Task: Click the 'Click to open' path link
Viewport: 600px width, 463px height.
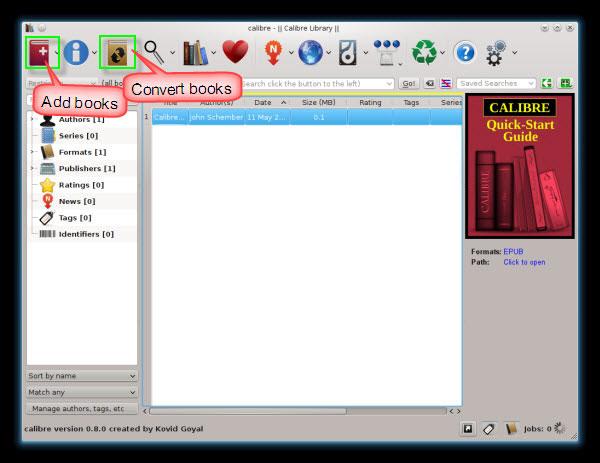Action: tap(524, 262)
